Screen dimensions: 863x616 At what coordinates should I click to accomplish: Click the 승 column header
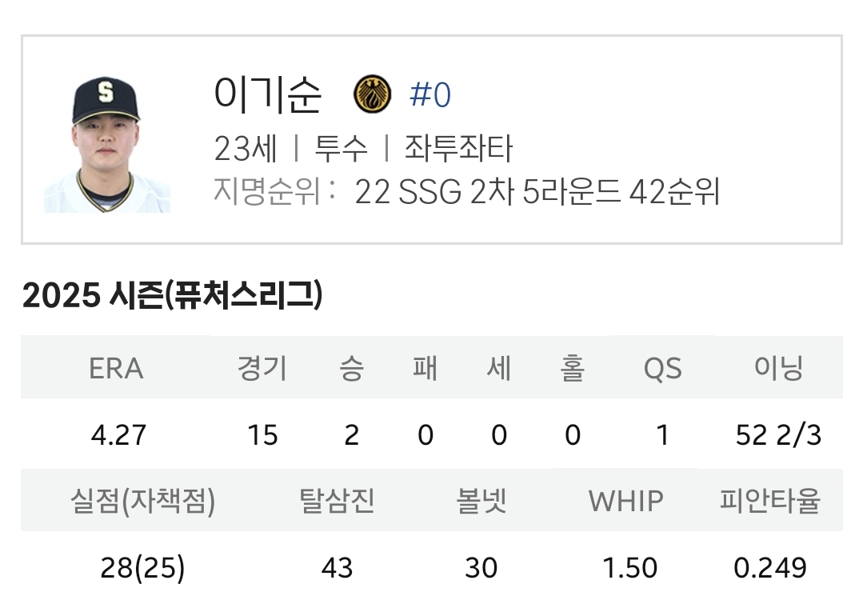point(352,368)
